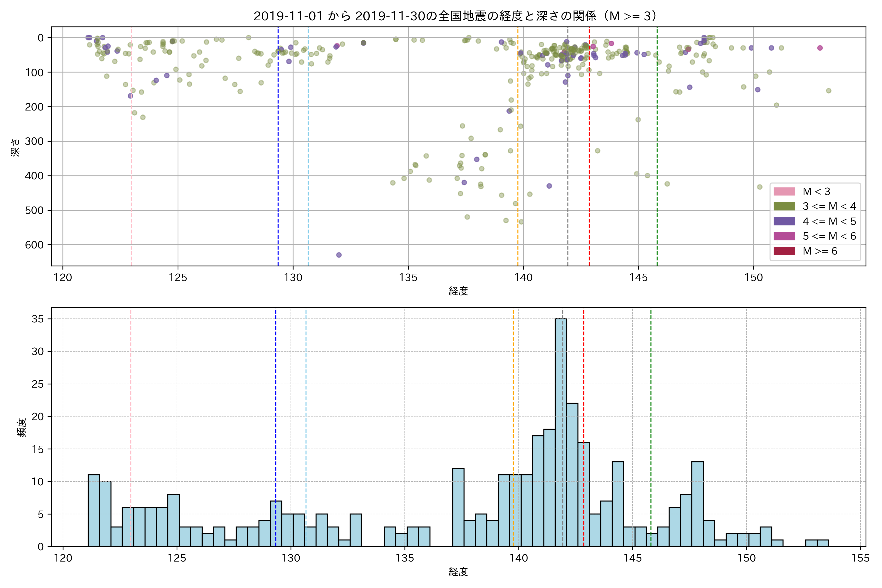Click the magenta scatter point near longitude 153
The image size is (882, 588).
(x=820, y=48)
